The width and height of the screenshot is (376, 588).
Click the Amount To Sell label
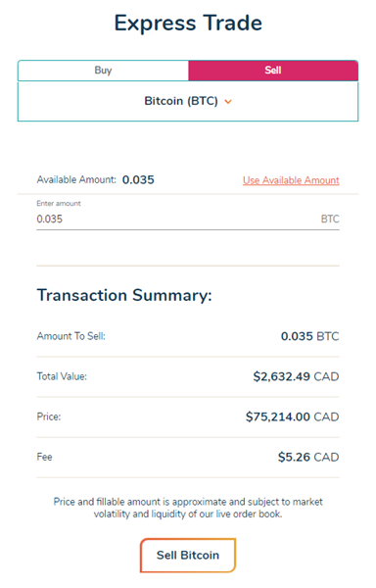point(71,336)
